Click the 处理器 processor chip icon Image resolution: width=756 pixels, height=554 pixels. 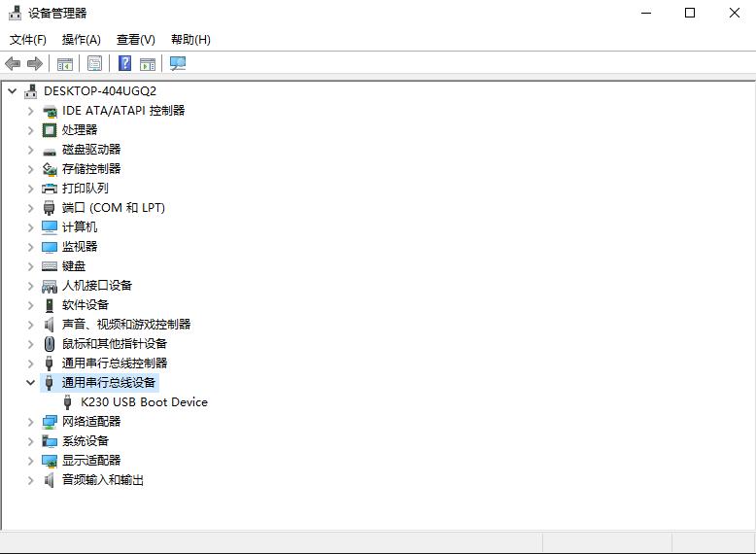pos(50,130)
